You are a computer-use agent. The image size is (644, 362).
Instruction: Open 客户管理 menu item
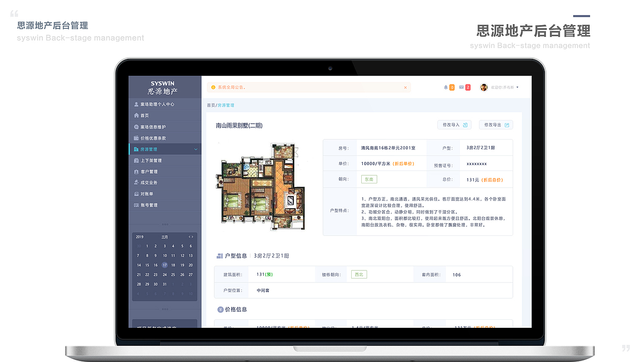point(165,171)
